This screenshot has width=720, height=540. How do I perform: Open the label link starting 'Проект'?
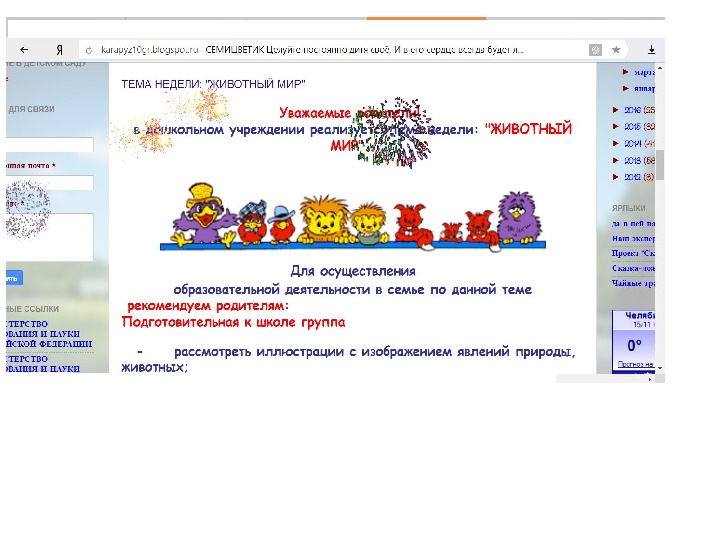coord(633,253)
